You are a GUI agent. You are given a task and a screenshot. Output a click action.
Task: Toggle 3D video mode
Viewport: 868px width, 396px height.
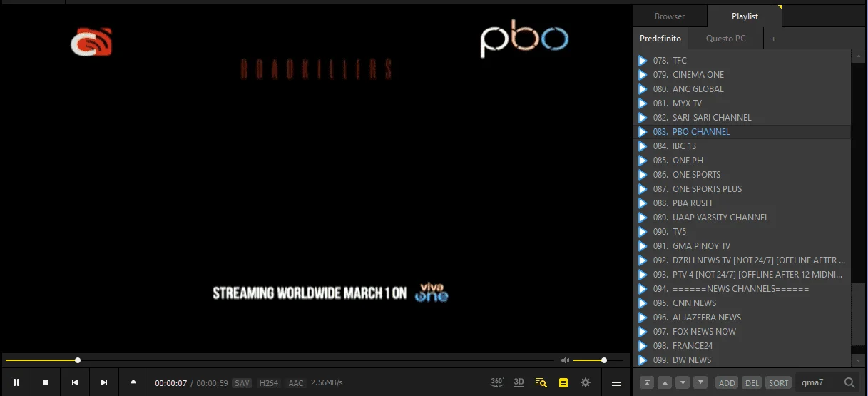(519, 382)
